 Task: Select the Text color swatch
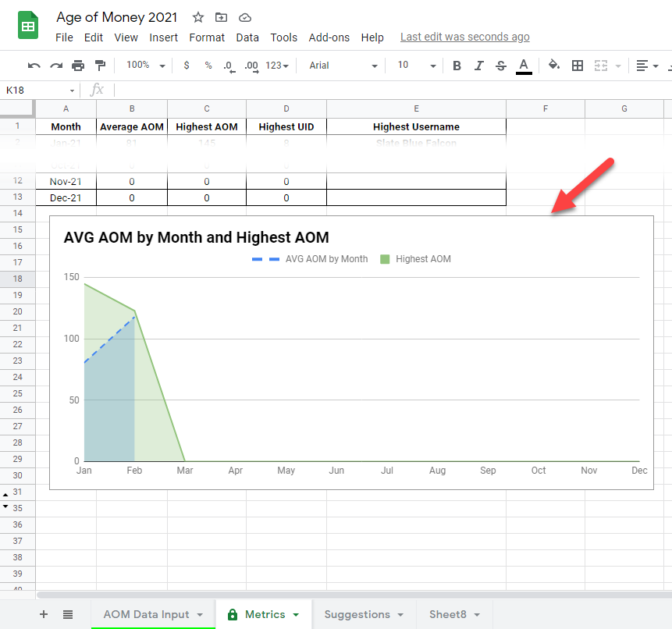click(x=524, y=66)
